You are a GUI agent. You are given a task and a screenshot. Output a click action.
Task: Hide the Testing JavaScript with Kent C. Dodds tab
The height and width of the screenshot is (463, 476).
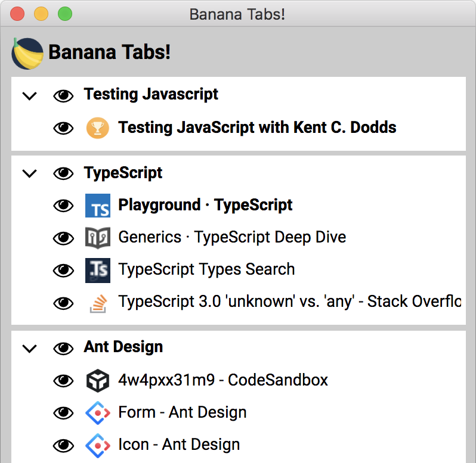point(63,128)
